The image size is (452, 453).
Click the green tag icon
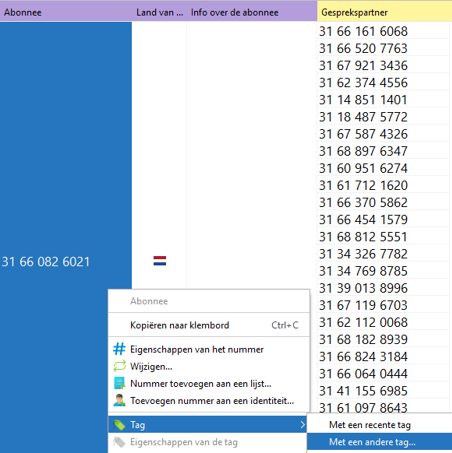point(119,425)
